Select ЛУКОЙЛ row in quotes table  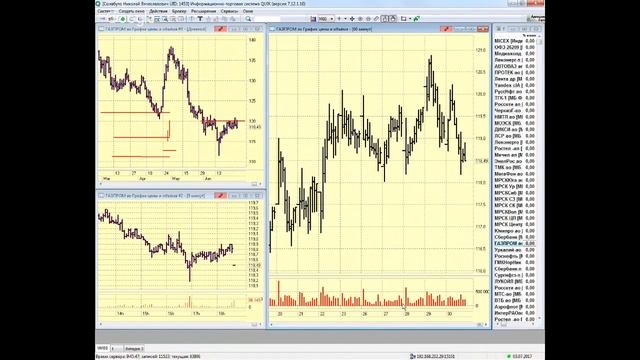coord(515,281)
